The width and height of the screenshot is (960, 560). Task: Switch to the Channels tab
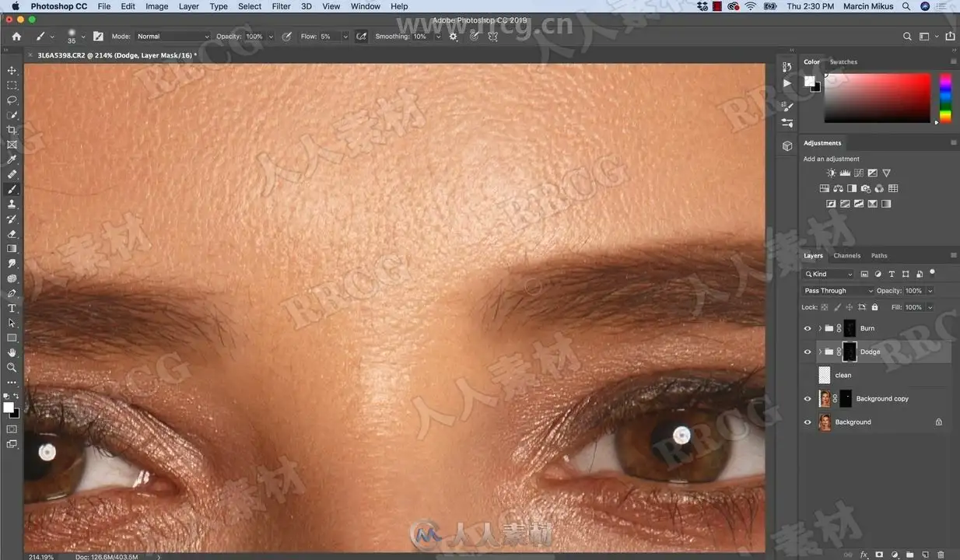(x=846, y=255)
